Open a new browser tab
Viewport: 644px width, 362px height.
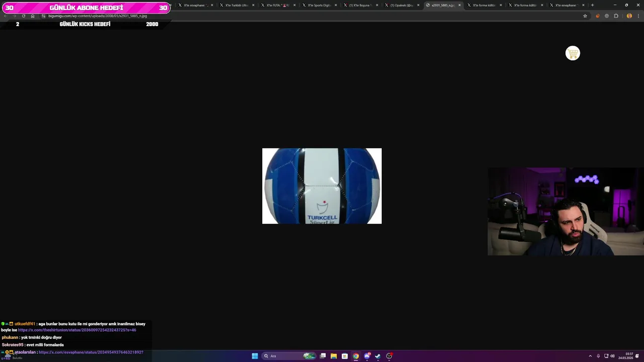pyautogui.click(x=592, y=5)
